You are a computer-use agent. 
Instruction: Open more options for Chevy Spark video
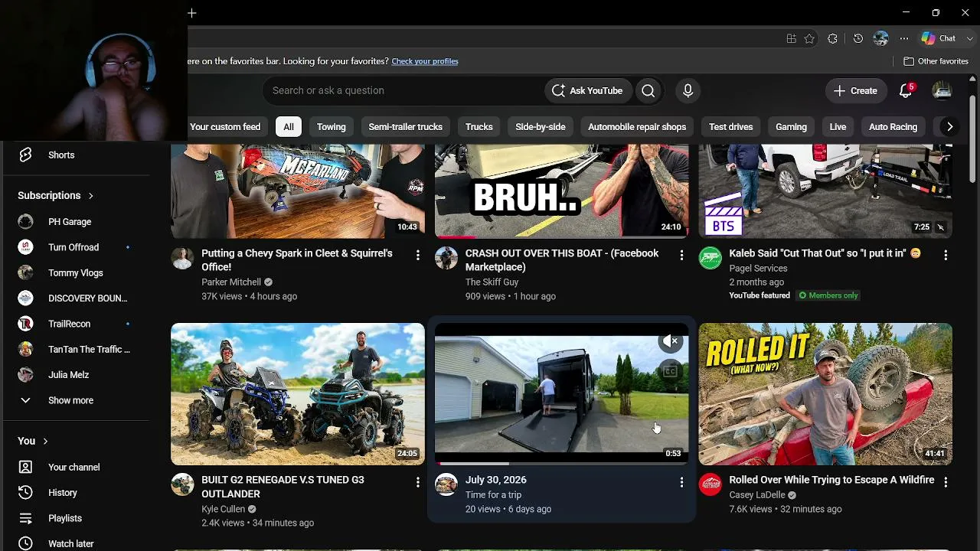tap(418, 255)
